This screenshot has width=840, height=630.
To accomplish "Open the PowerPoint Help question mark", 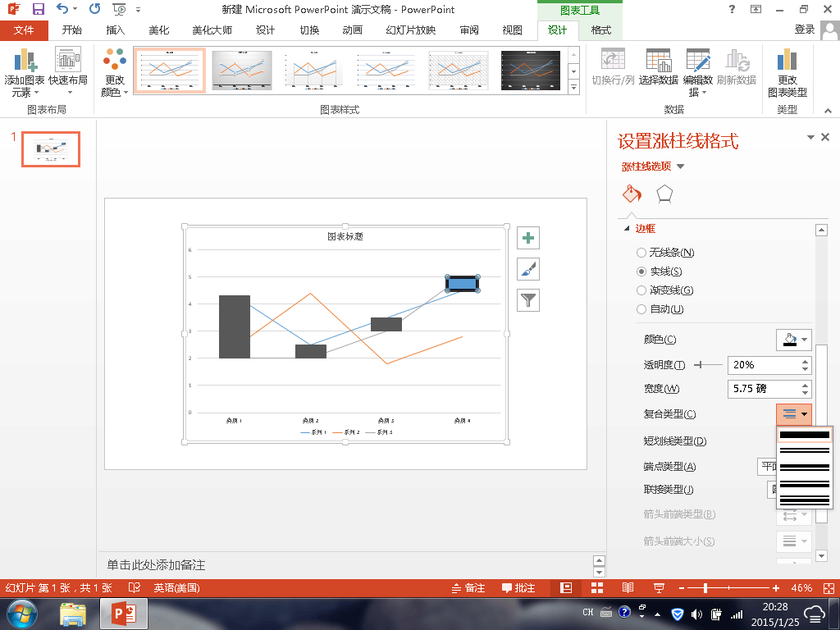I will 733,9.
